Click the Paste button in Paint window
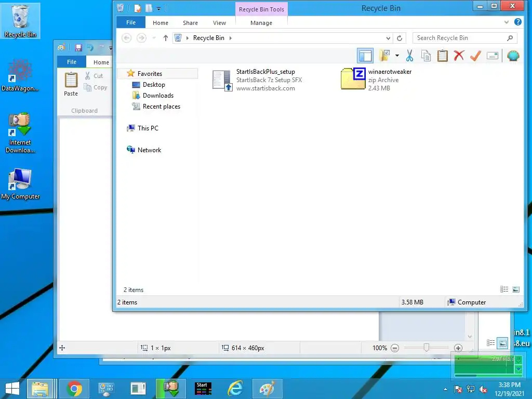This screenshot has width=532, height=399. [x=71, y=84]
